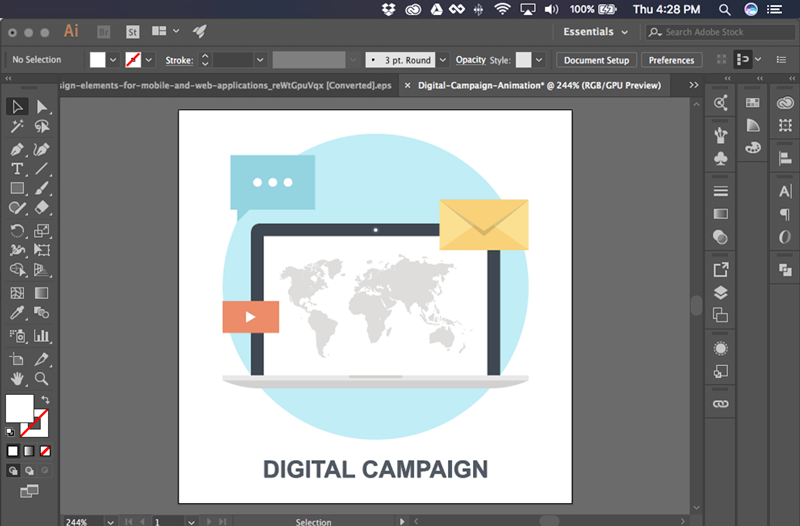Screen dimensions: 800x526
Task: Open the Symbols panel club icon
Action: [x=720, y=158]
